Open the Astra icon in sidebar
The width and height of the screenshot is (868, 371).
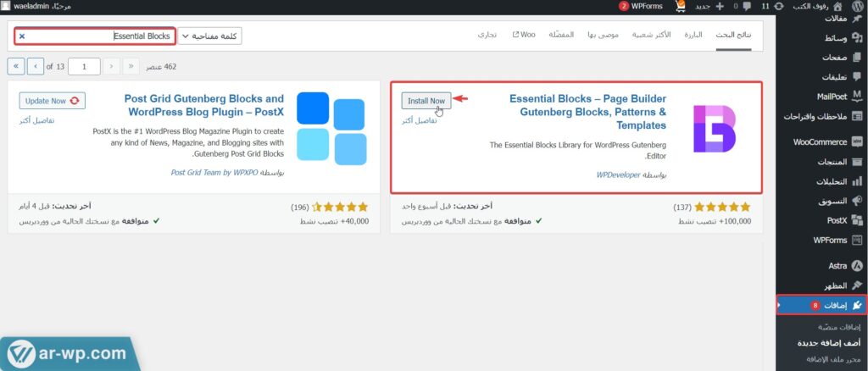click(x=857, y=265)
